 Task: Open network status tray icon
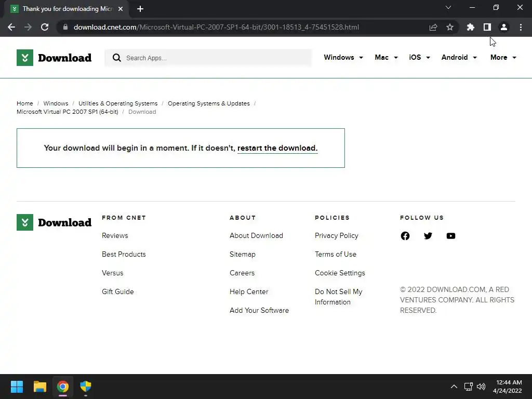(469, 387)
